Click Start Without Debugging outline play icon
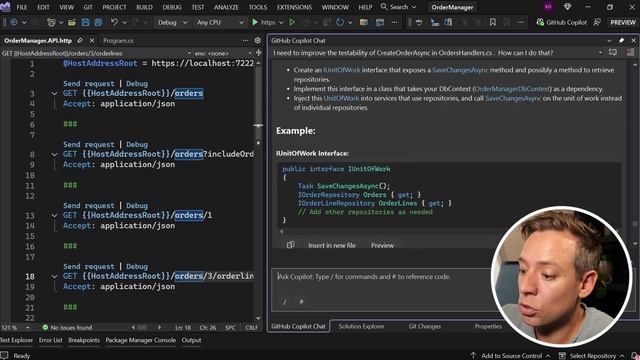 click(292, 22)
